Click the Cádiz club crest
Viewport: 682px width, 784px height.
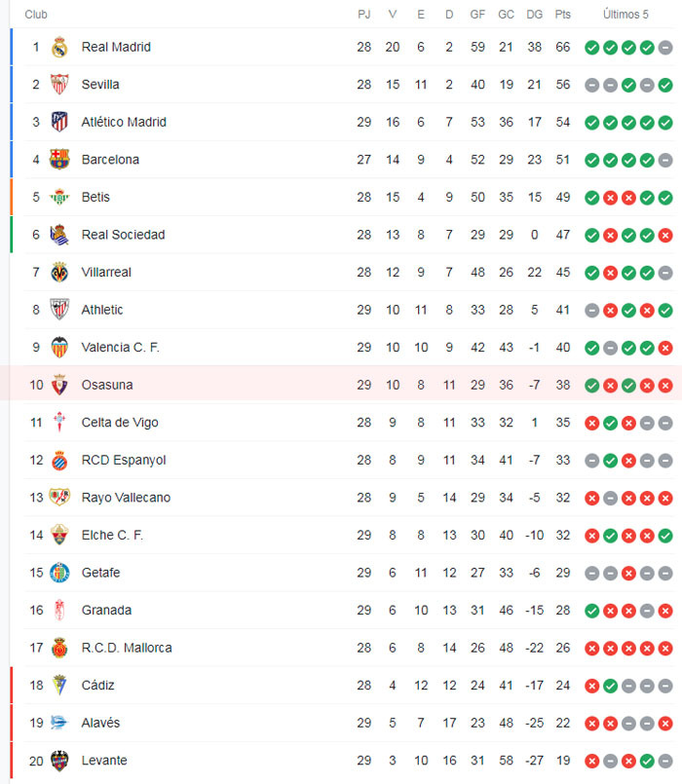59,686
